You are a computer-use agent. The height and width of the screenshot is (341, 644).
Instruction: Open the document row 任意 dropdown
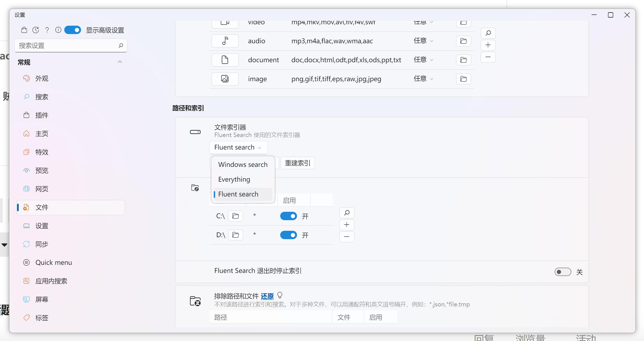click(x=423, y=60)
